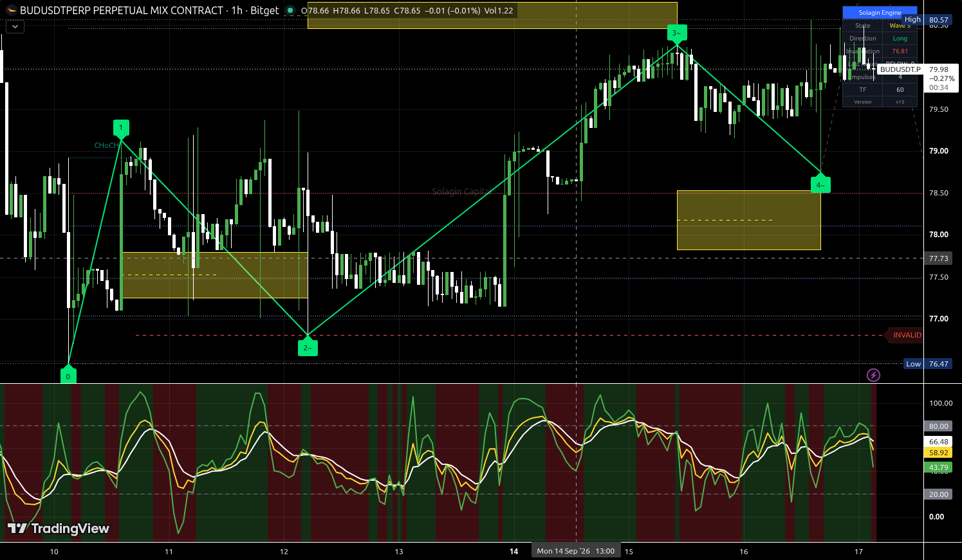
Task: Expand the indicator legend chevron under the symbol title
Action: click(x=15, y=26)
